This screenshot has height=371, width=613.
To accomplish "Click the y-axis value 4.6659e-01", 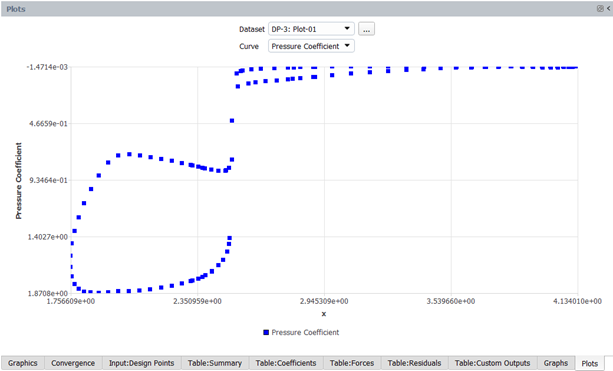I will 48,124.
